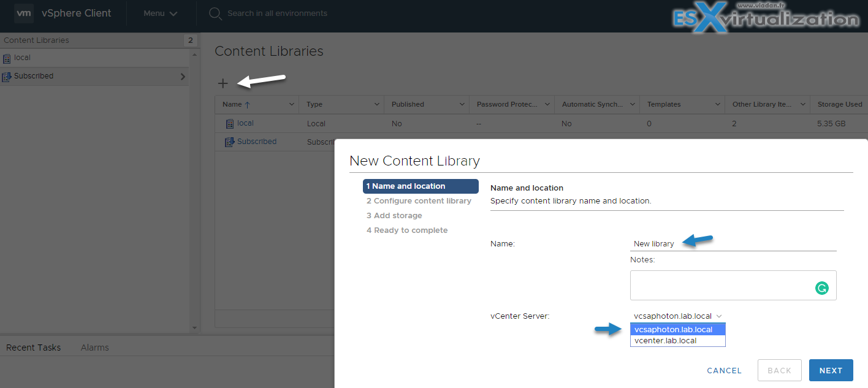Go to step 1 Name and location
The image size is (868, 388).
(x=421, y=186)
